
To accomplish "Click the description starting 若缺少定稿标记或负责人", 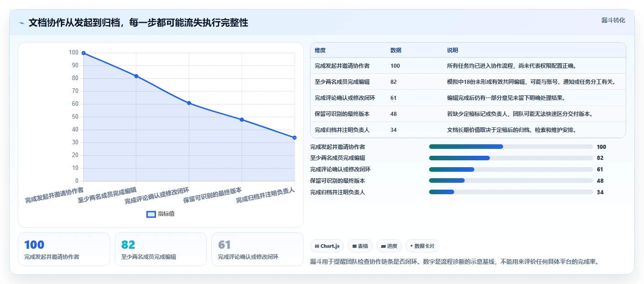I will point(521,114).
